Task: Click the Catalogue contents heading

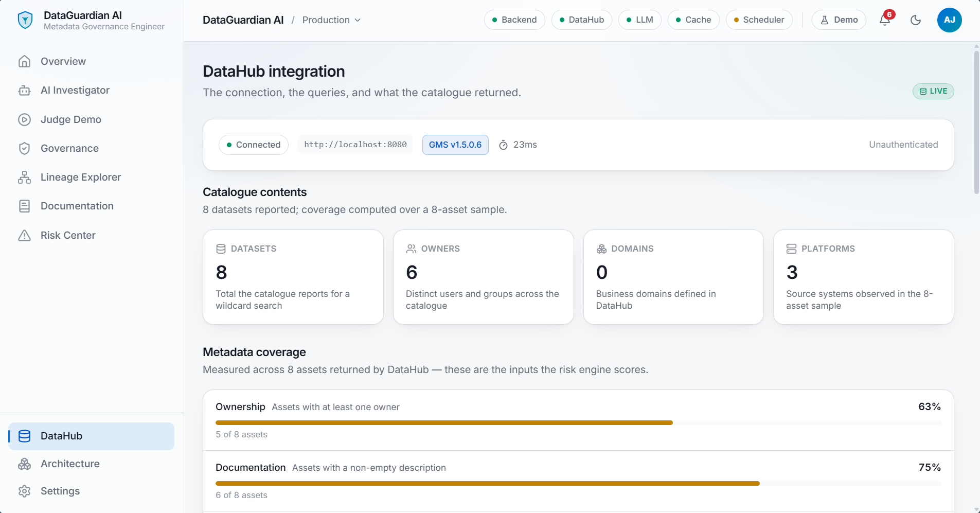Action: (x=255, y=192)
